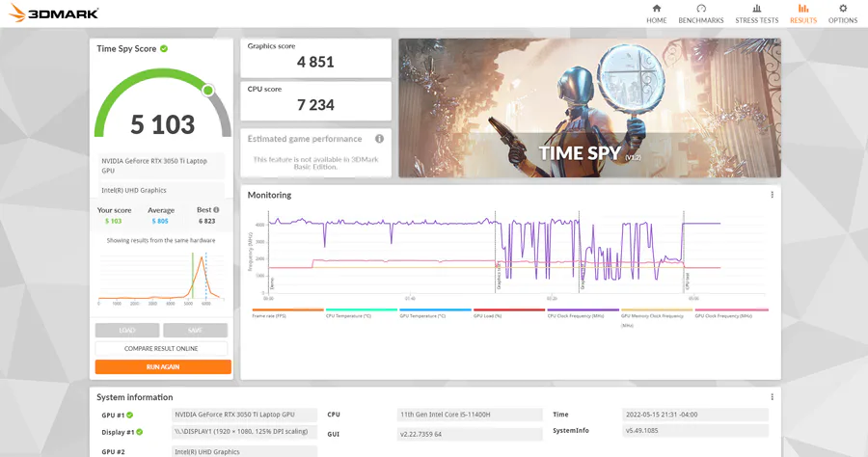Click the Save button

(195, 331)
